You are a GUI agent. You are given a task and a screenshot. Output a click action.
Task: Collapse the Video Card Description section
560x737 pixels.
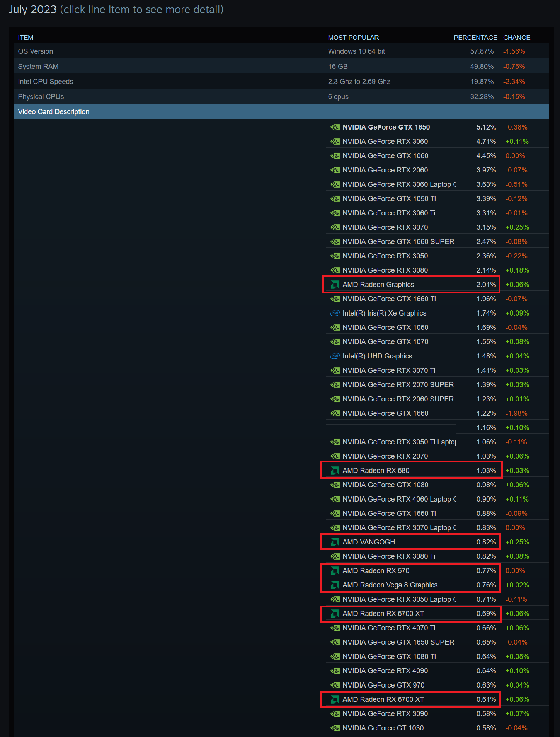281,112
